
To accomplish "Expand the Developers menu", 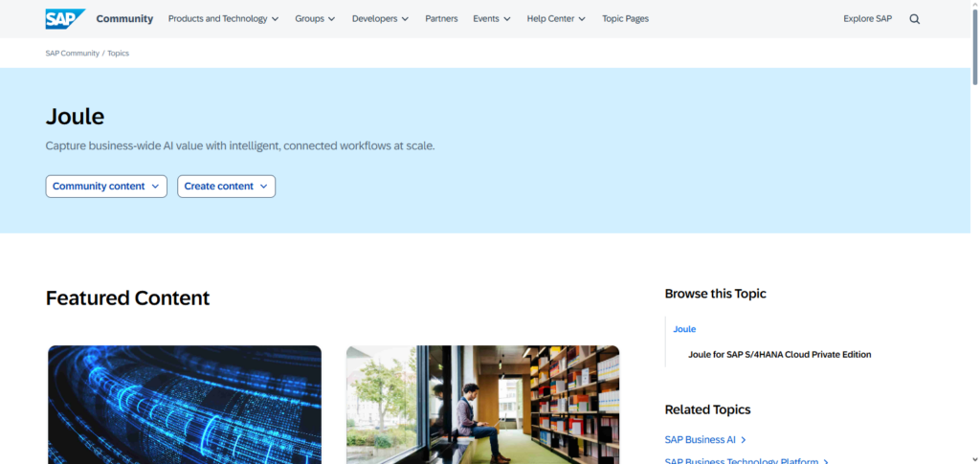I will pyautogui.click(x=380, y=19).
